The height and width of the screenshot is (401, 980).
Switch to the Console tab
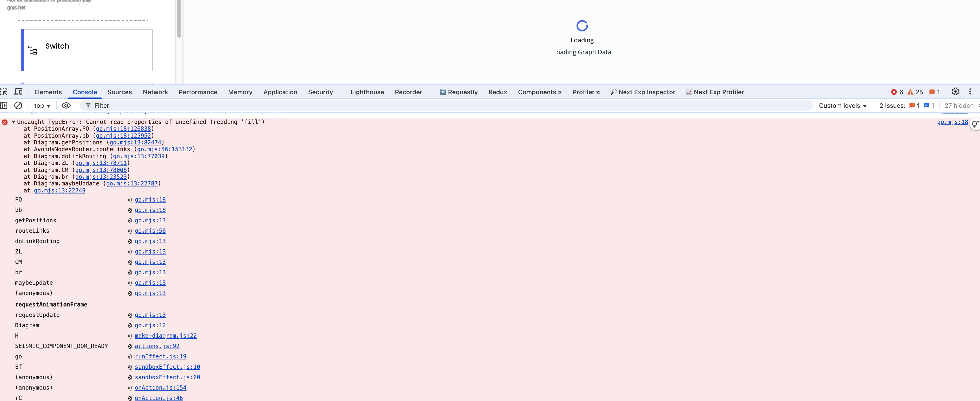click(x=85, y=92)
